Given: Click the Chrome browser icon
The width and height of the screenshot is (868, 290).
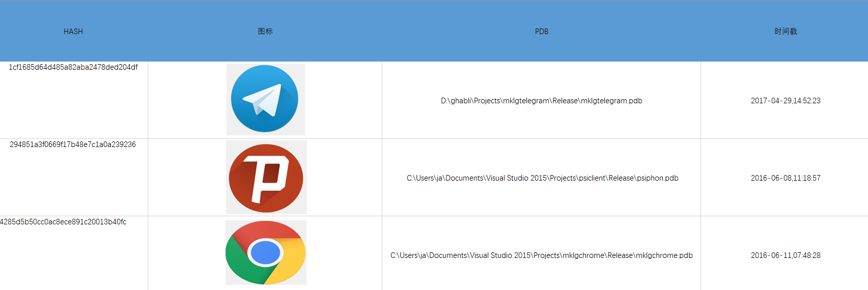Looking at the screenshot, I should [266, 252].
